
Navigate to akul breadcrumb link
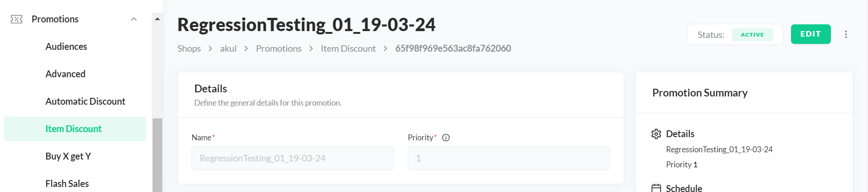[228, 48]
